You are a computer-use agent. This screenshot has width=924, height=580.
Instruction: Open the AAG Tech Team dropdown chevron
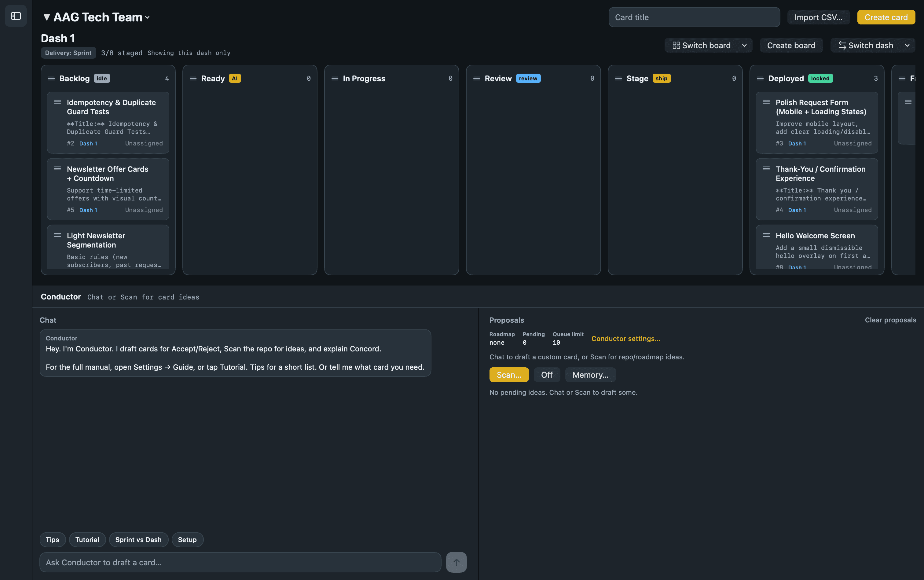[147, 18]
